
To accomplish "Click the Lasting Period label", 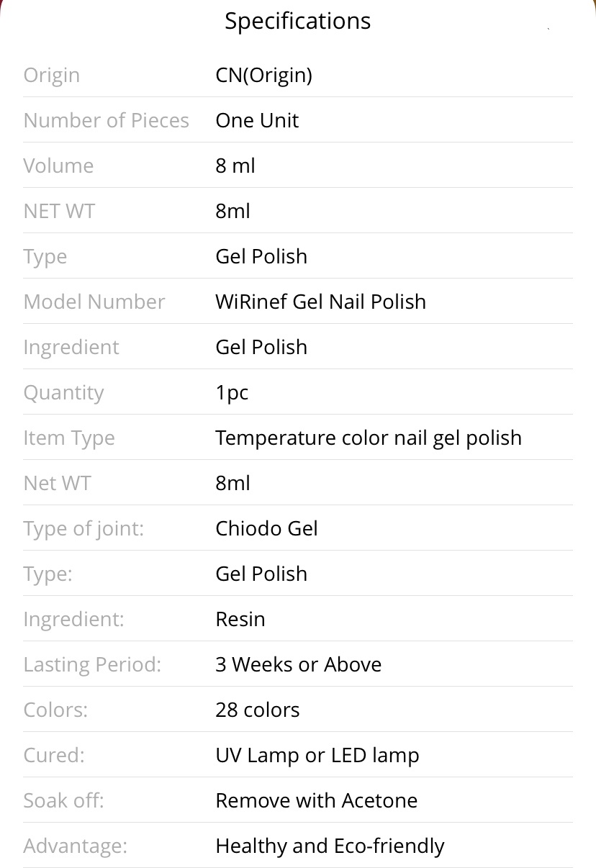I will [92, 664].
